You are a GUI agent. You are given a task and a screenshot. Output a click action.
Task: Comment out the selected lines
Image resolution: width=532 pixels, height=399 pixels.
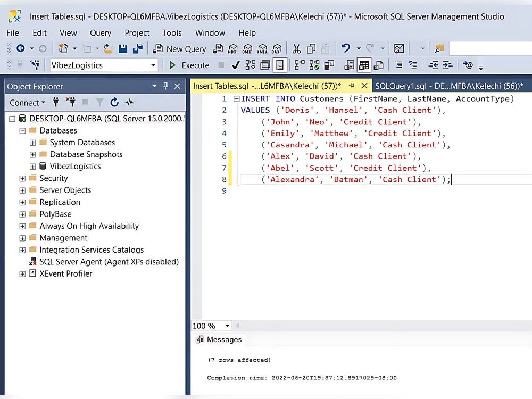tap(398, 65)
